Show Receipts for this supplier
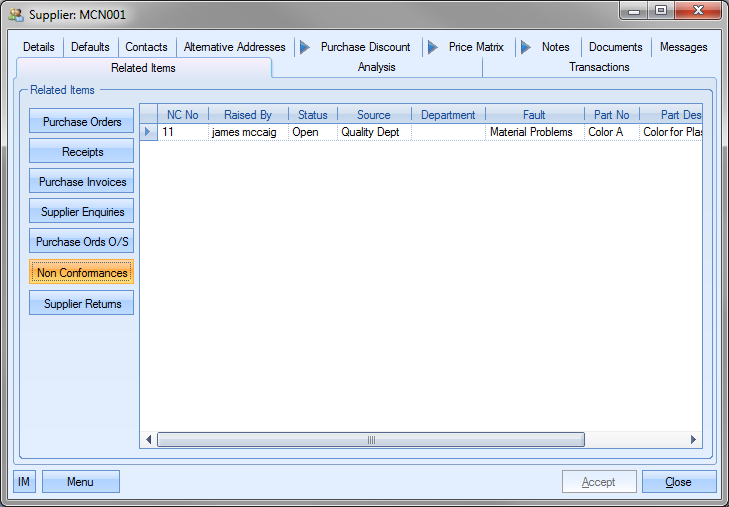The image size is (729, 507). point(82,152)
